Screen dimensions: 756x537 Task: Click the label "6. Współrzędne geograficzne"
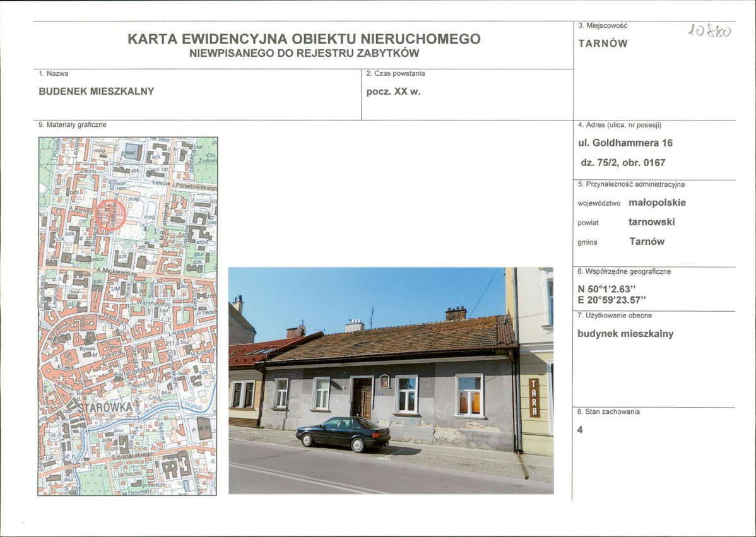tap(624, 271)
